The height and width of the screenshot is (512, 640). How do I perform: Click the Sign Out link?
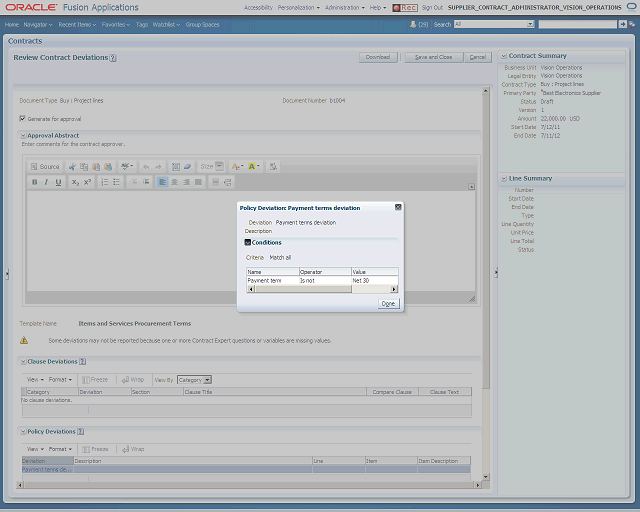click(x=432, y=7)
